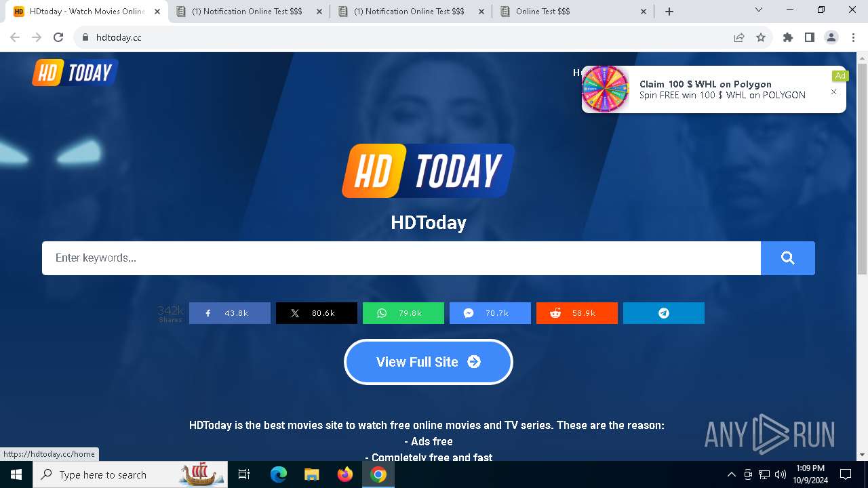Viewport: 868px width, 488px height.
Task: Open View Full Site button
Action: pos(429,362)
